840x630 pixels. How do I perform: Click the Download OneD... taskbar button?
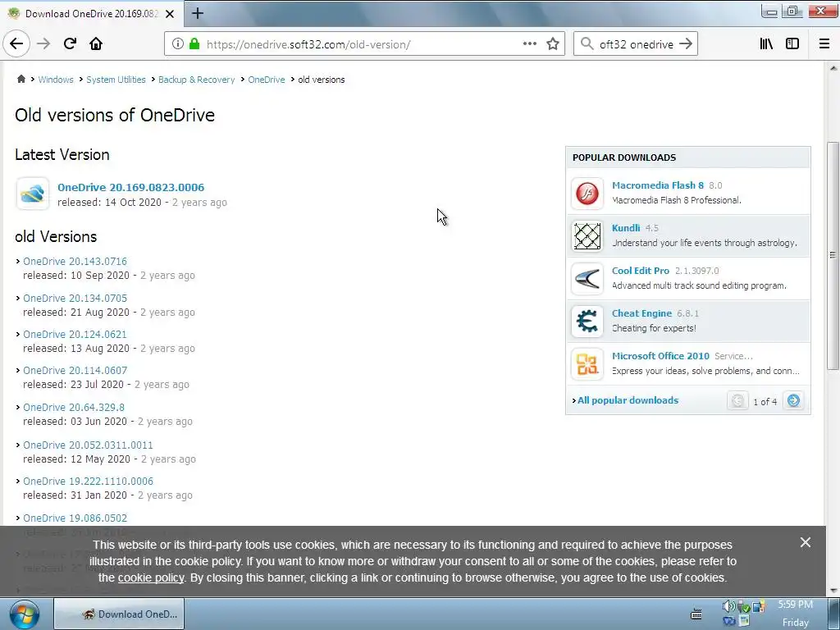tap(119, 614)
